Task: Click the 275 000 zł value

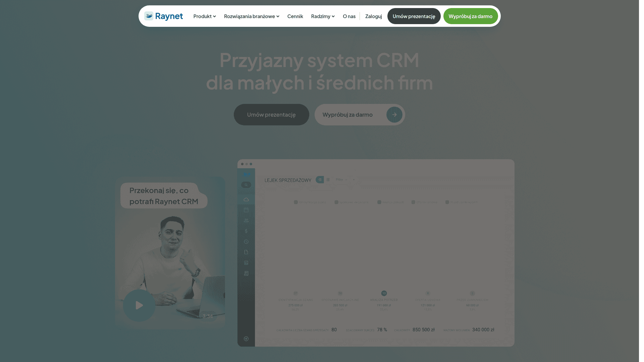Action: (296, 305)
